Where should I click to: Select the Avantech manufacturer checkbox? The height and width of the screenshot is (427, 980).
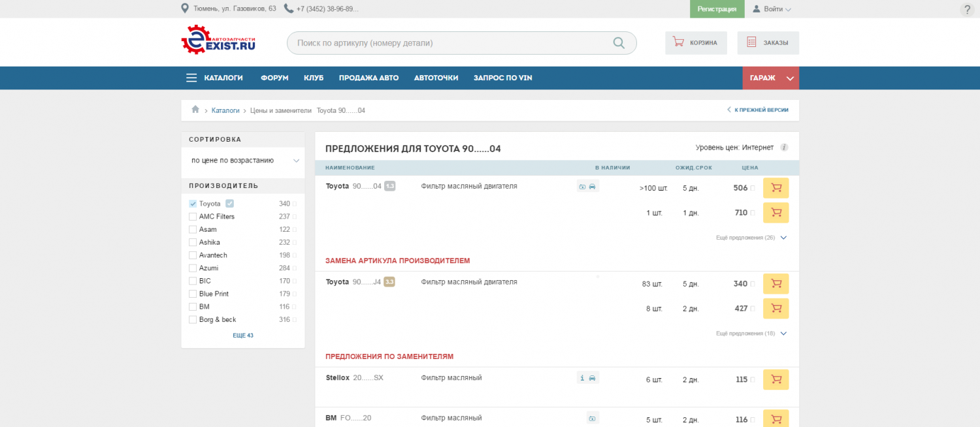coord(193,255)
